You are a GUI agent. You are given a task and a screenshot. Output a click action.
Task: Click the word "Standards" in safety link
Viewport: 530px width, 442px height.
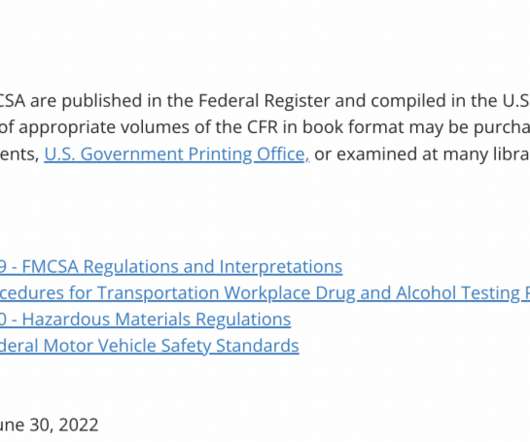257,346
